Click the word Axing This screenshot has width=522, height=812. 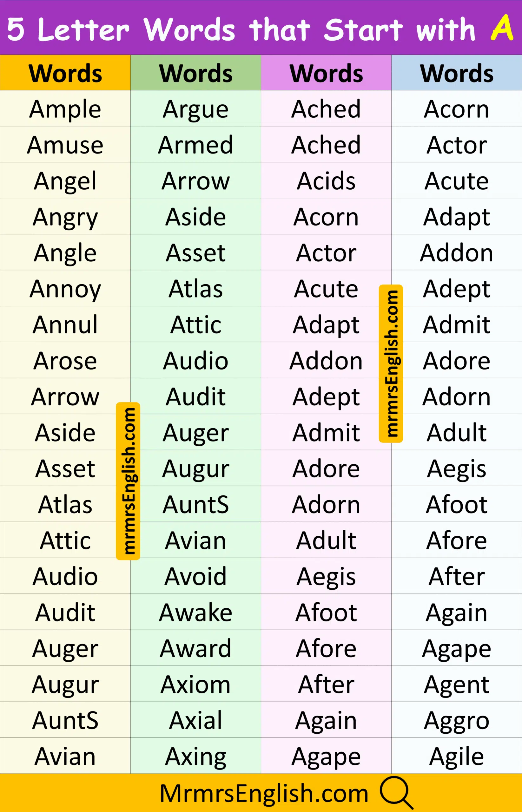195,756
